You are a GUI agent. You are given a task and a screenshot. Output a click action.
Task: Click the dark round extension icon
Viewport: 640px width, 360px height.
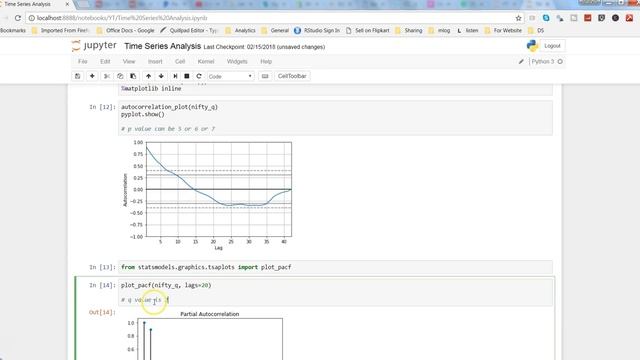[616, 18]
